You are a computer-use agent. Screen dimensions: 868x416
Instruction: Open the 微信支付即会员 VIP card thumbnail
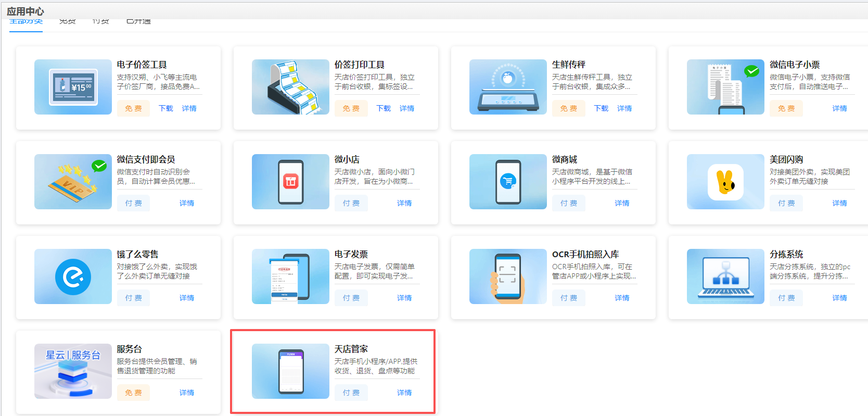coord(73,182)
